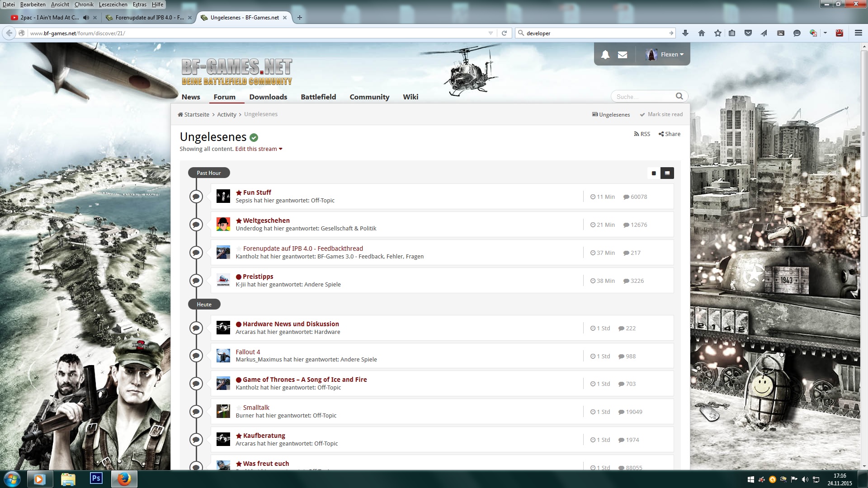Screen dimensions: 868x488
Task: Click the system tray volume icon
Action: click(805, 479)
